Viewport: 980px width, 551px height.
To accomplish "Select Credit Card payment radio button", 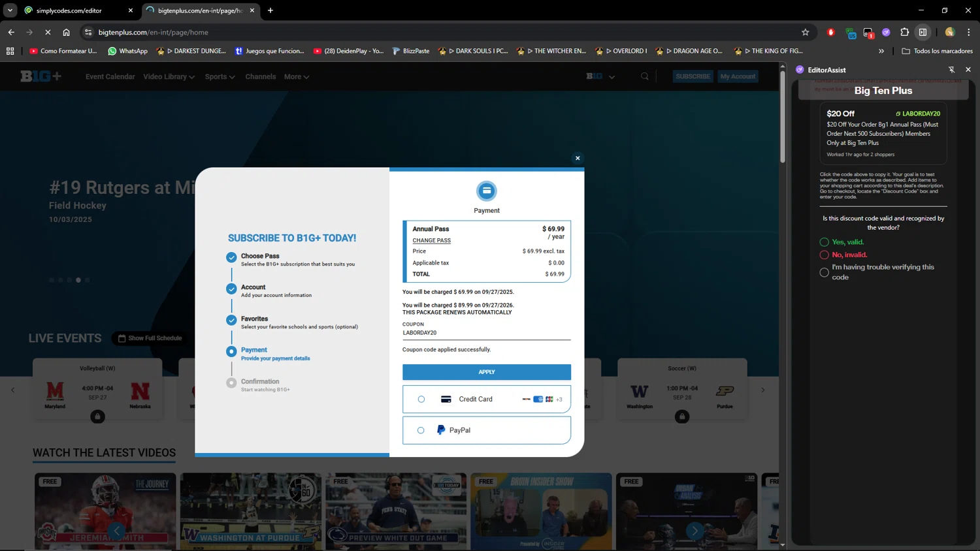I will (421, 400).
